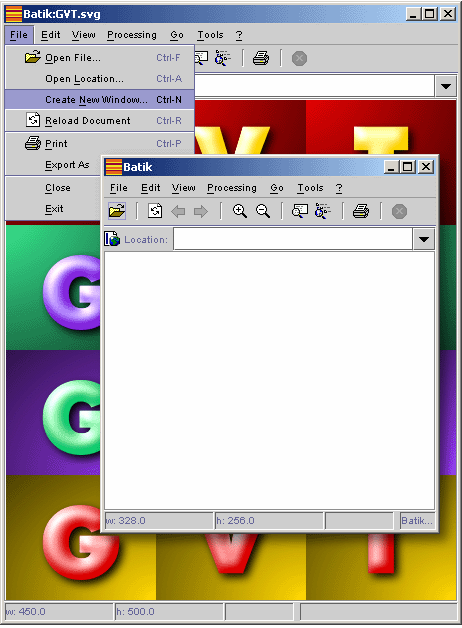Image resolution: width=462 pixels, height=628 pixels.
Task: Expand Location dropdown in GVT.svg window
Action: pyautogui.click(x=446, y=86)
